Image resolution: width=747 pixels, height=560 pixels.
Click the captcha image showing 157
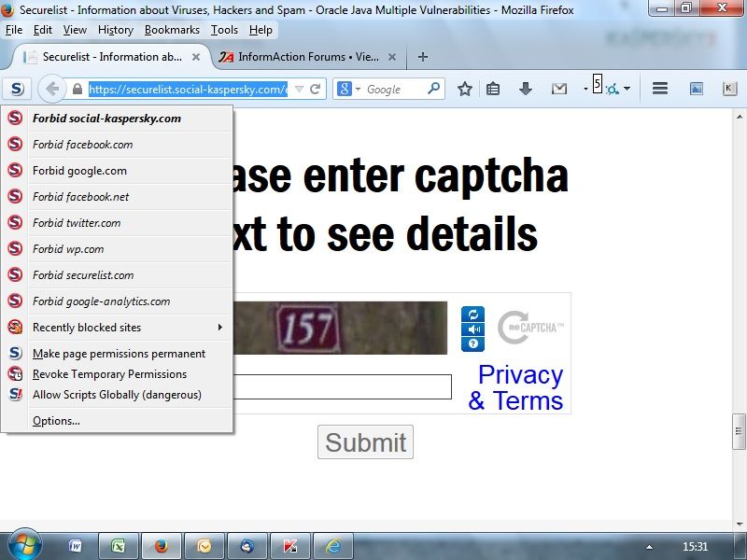coord(340,328)
